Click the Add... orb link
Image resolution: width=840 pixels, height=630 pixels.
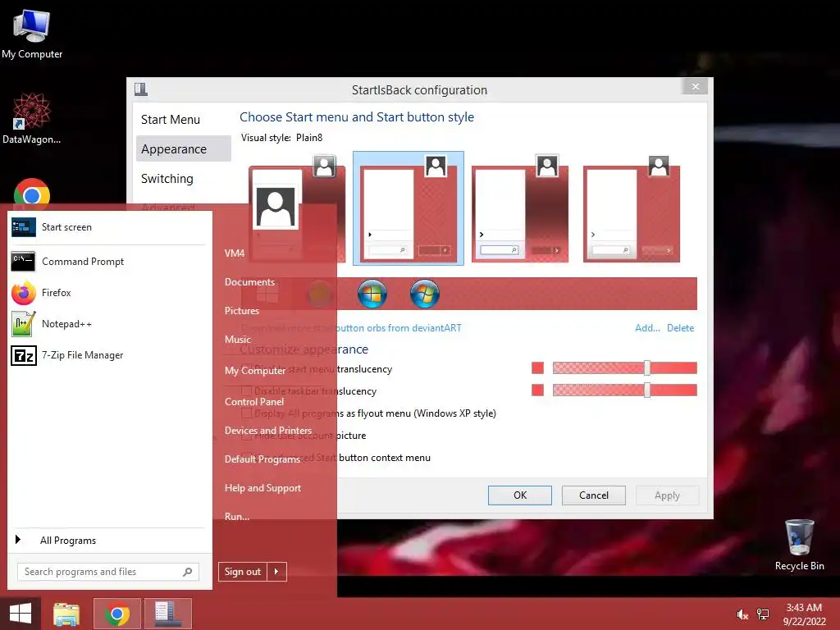point(647,328)
